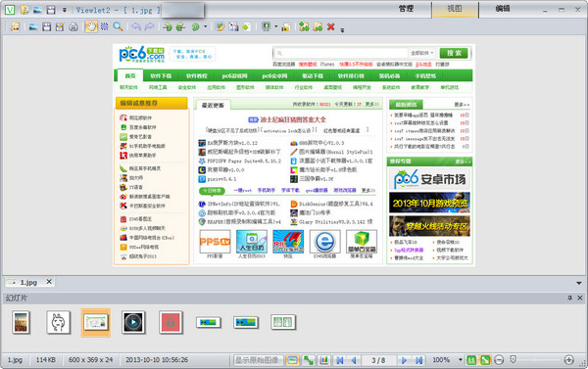Click the magnifier zoom tool
The height and width of the screenshot is (369, 588).
point(118,26)
